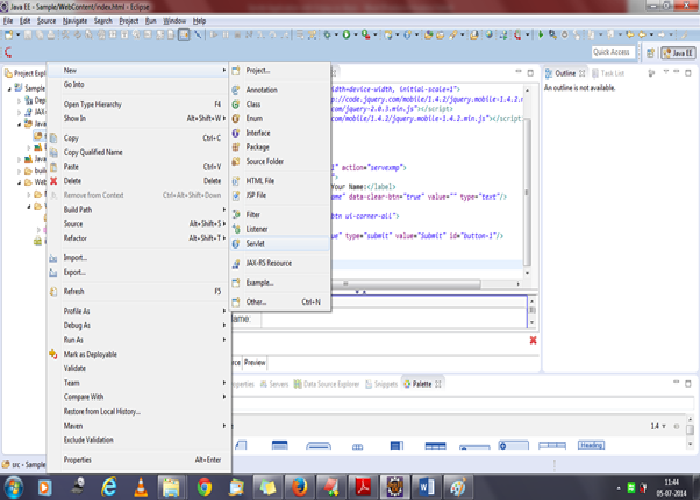Open the New submenu in context menu
The width and height of the screenshot is (700, 500).
tap(139, 70)
